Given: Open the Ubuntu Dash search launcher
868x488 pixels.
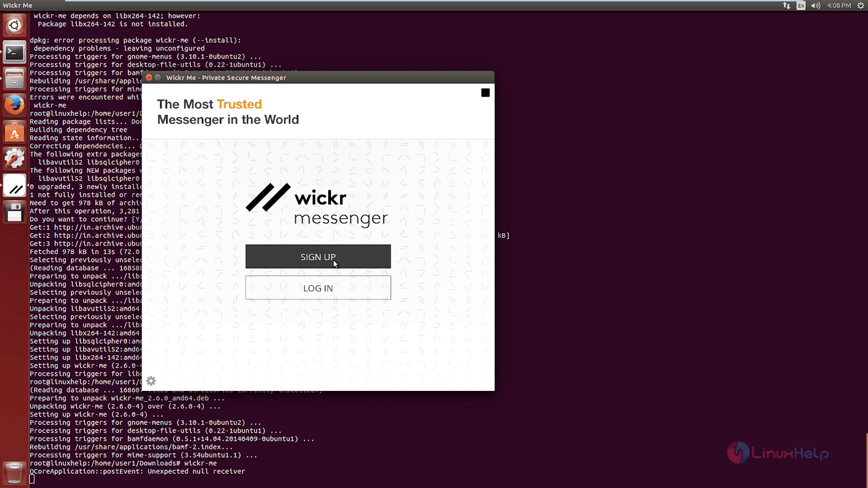Looking at the screenshot, I should point(15,25).
